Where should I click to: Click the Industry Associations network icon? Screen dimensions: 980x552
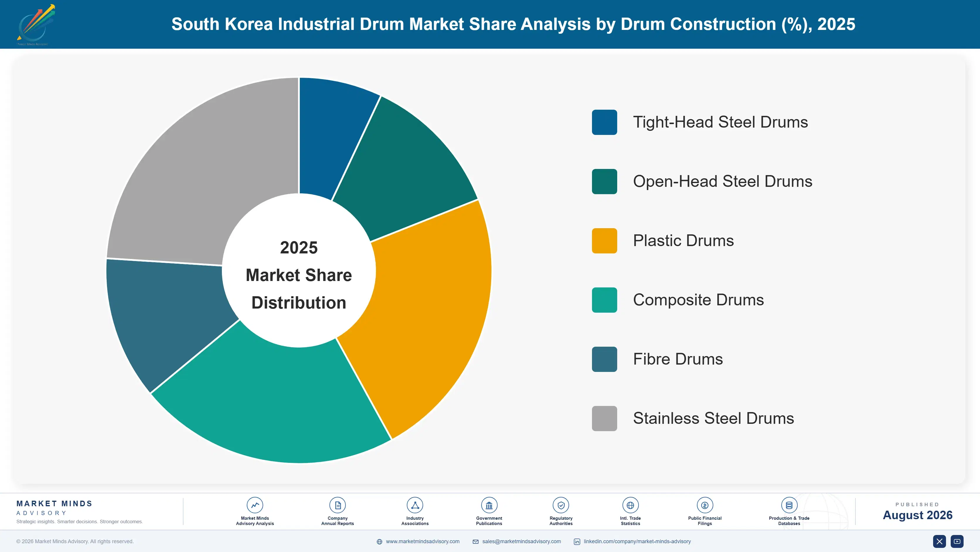(415, 505)
